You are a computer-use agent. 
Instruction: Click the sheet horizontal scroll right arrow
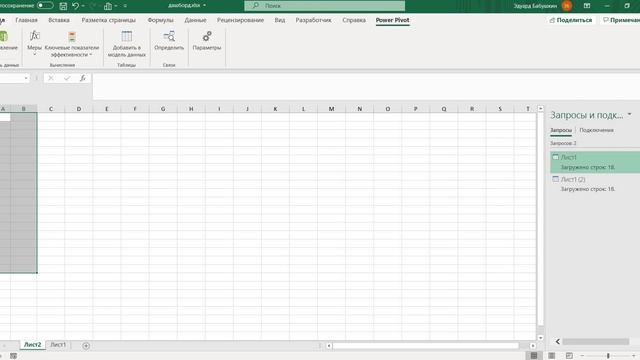point(533,346)
